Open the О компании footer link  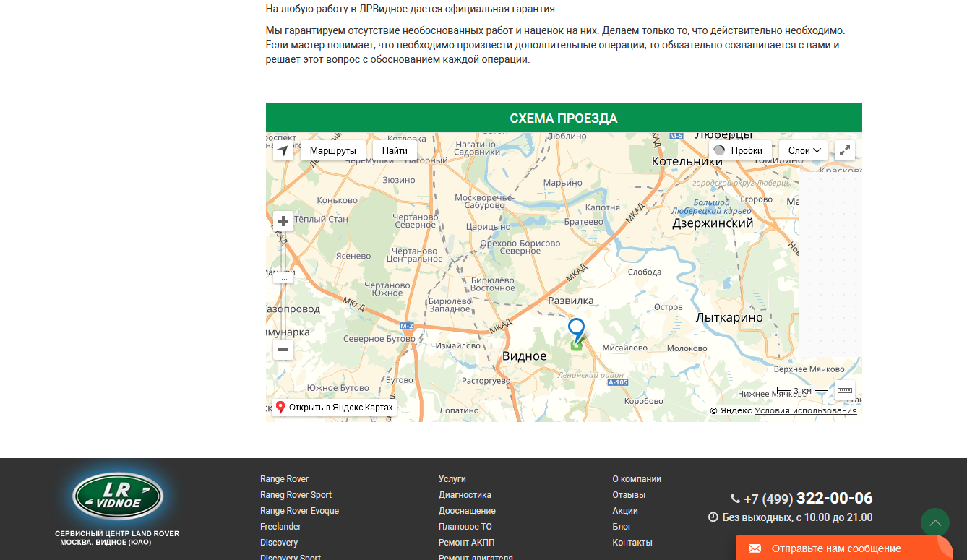(x=637, y=479)
